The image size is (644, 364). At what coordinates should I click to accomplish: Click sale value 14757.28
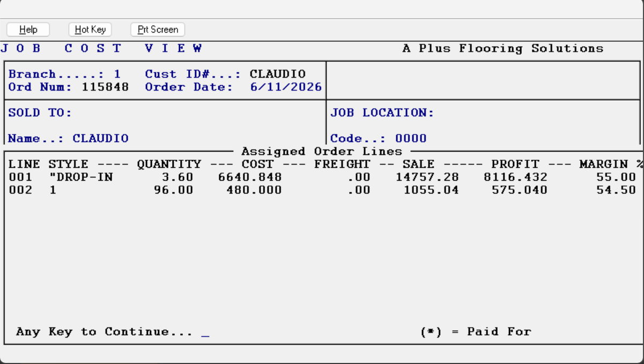coord(427,177)
